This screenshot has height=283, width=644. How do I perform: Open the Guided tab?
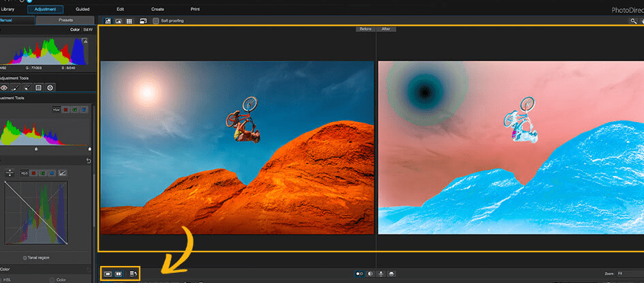(82, 9)
